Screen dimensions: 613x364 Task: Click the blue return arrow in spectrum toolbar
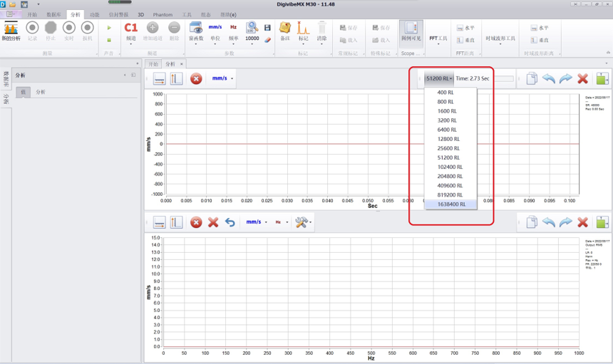pyautogui.click(x=230, y=222)
